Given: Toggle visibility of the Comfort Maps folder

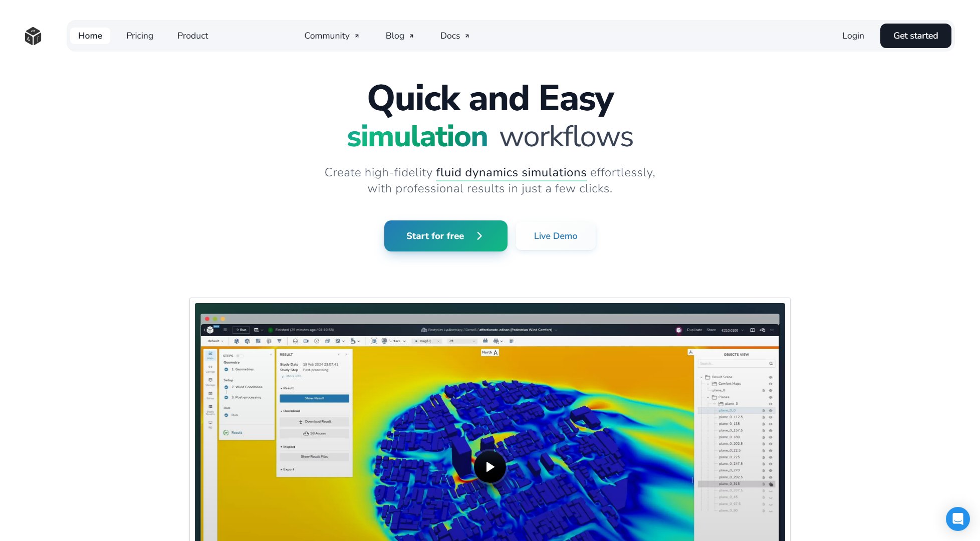Looking at the screenshot, I should click(x=770, y=384).
